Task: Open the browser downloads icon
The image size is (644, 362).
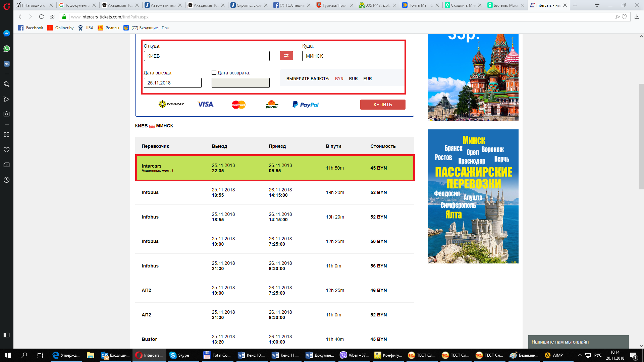Action: pos(637,17)
